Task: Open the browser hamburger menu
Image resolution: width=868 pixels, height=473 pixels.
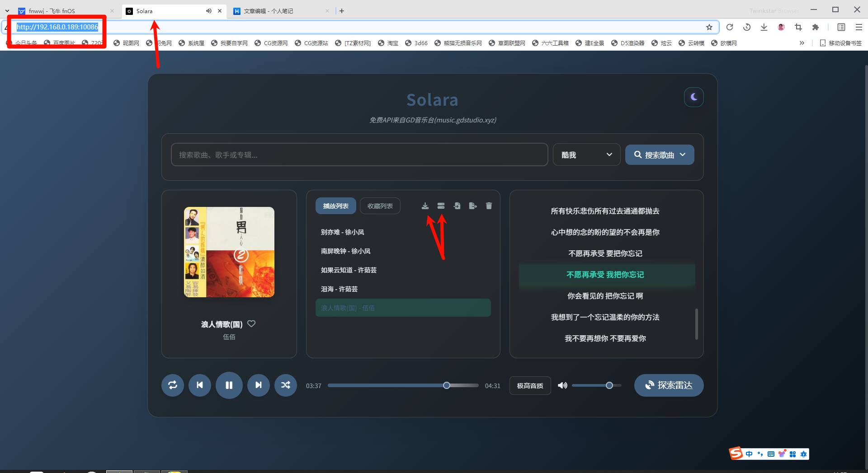Action: [x=859, y=27]
